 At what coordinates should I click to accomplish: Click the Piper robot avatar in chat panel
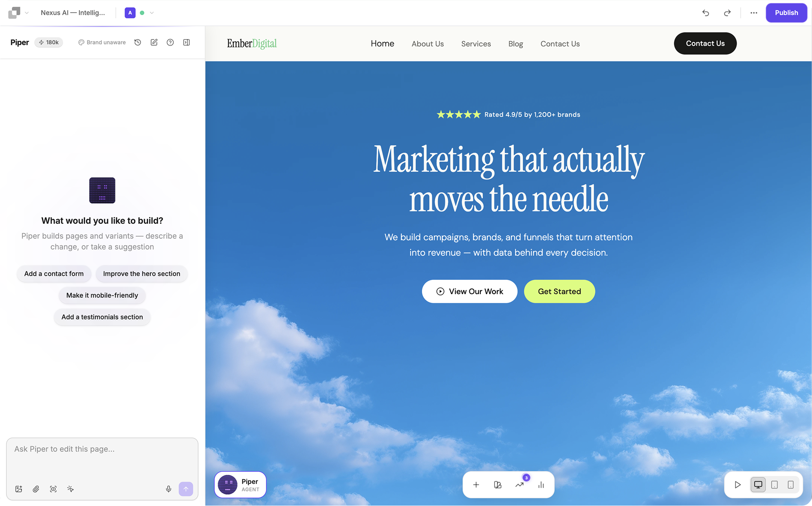click(x=102, y=190)
